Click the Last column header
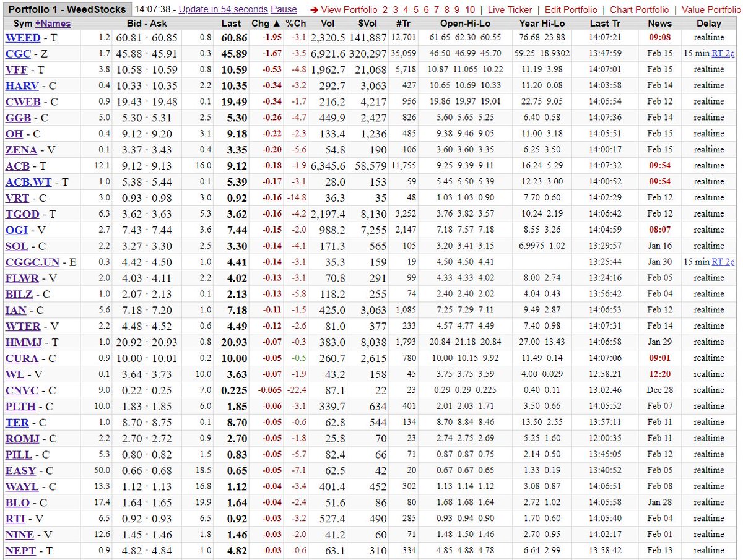 232,24
